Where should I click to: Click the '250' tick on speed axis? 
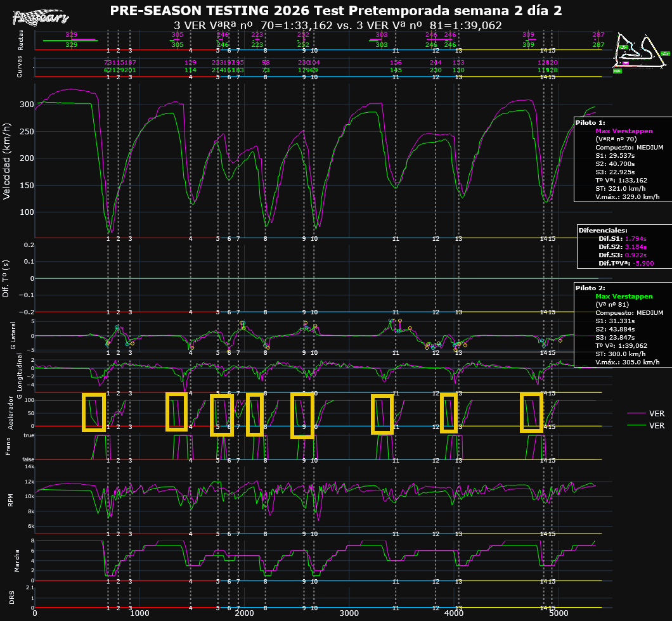pos(27,131)
